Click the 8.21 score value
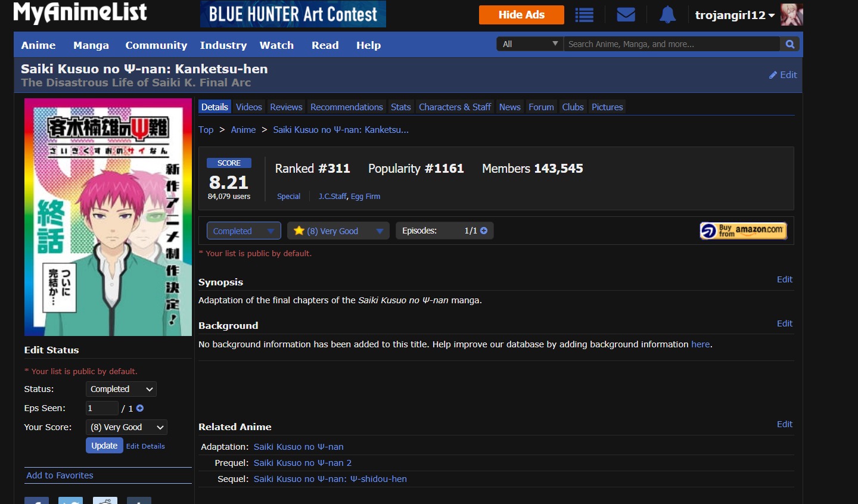Viewport: 858px width, 504px height. click(228, 182)
